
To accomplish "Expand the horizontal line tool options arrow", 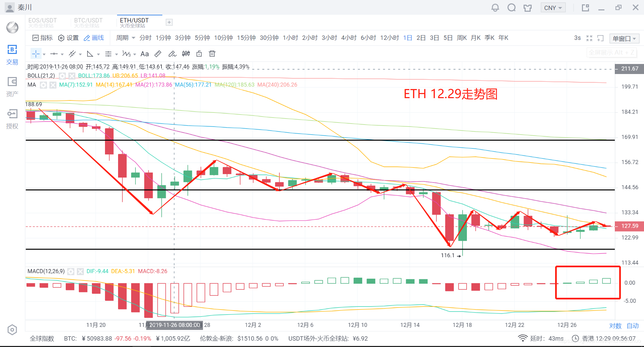I will (62, 54).
